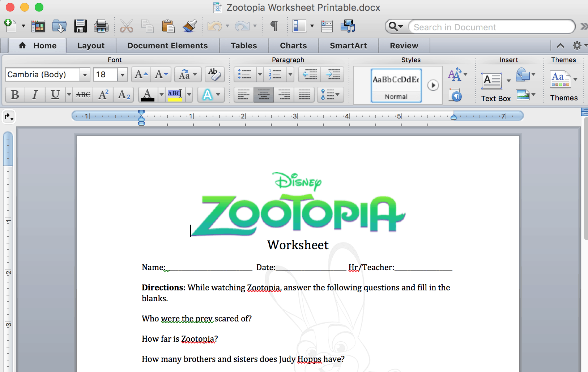Apply the Normal style
The width and height of the screenshot is (588, 372).
(x=396, y=85)
